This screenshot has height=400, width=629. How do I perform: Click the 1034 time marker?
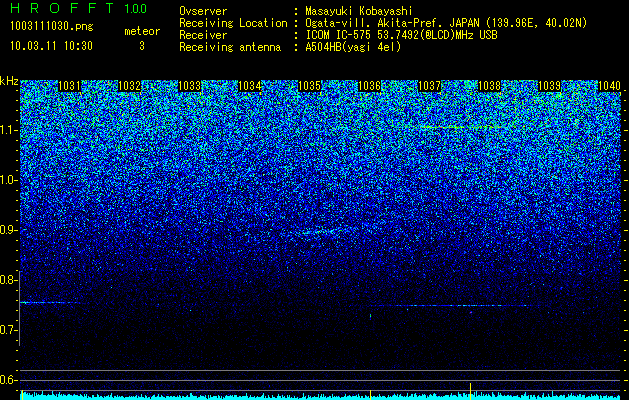pyautogui.click(x=250, y=86)
